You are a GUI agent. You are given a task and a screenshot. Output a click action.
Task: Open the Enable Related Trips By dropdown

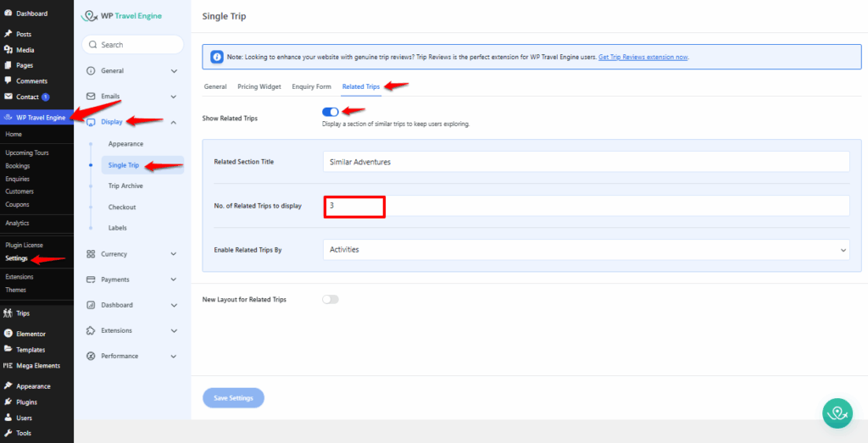tap(586, 250)
